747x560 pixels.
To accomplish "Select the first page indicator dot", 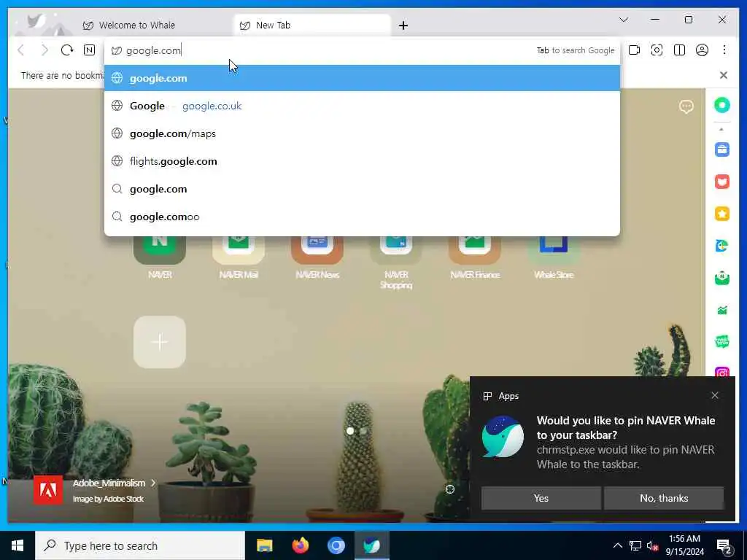I will [350, 431].
